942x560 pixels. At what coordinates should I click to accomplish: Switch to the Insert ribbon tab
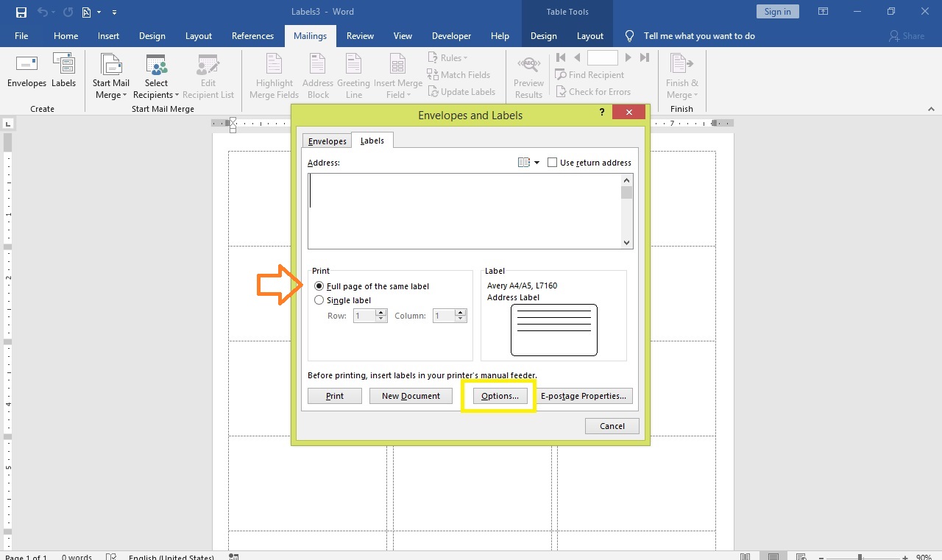point(108,35)
